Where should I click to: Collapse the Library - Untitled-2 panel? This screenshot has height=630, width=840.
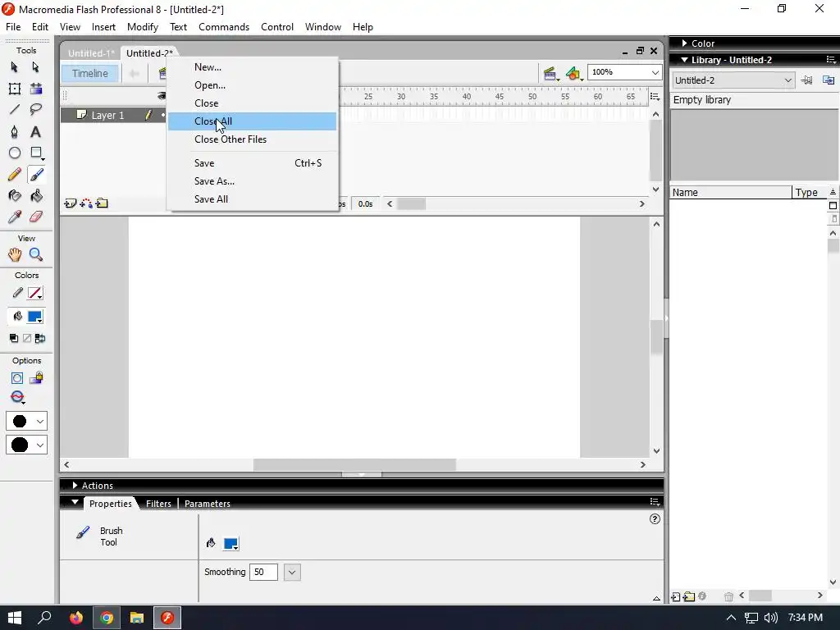point(684,59)
